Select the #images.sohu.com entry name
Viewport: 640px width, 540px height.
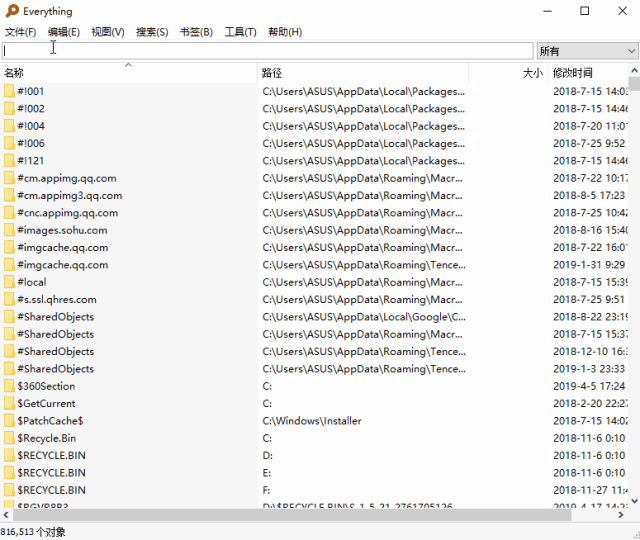click(62, 230)
